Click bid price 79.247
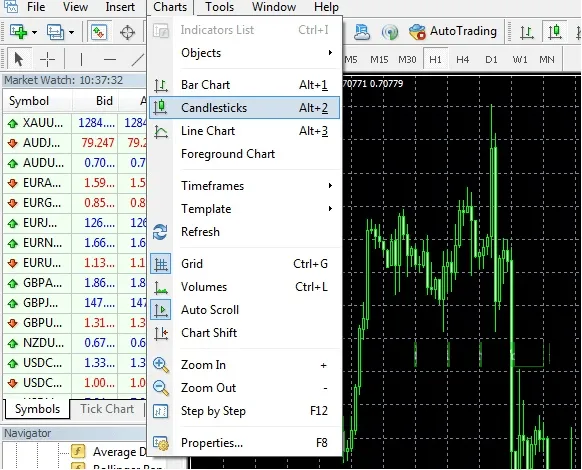 98,143
